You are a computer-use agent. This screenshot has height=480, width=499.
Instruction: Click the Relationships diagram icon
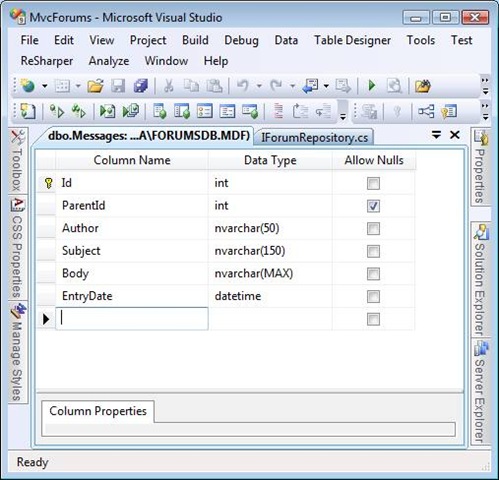426,111
